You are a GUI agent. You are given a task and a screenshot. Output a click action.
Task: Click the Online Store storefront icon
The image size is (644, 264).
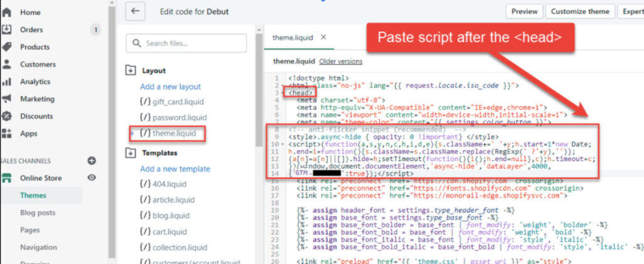click(x=6, y=178)
